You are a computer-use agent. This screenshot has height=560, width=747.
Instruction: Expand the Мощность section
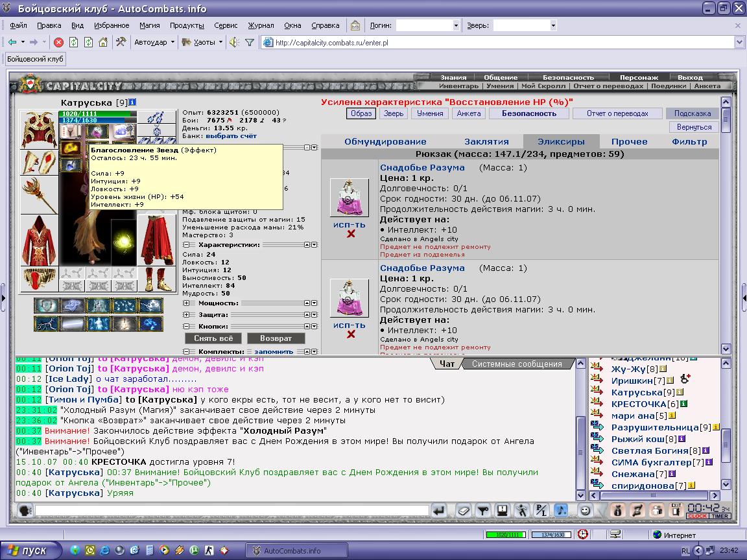(187, 303)
